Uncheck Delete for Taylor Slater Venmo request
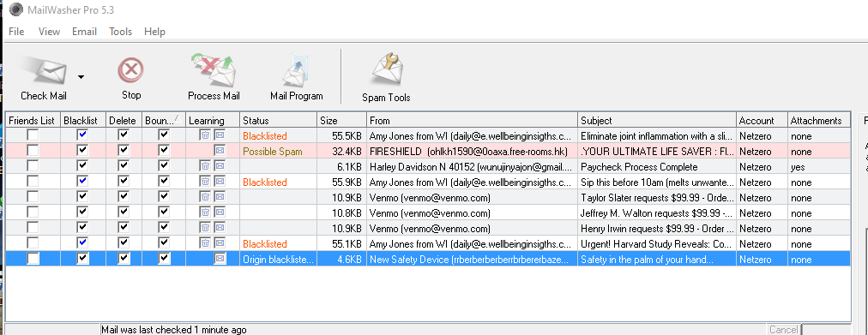This screenshot has width=868, height=335. coord(124,197)
